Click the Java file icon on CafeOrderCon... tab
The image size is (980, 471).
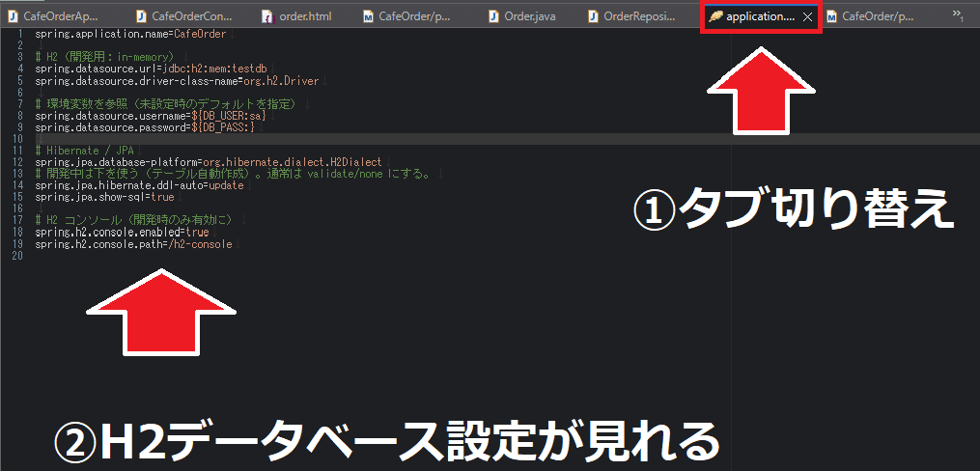tap(141, 16)
